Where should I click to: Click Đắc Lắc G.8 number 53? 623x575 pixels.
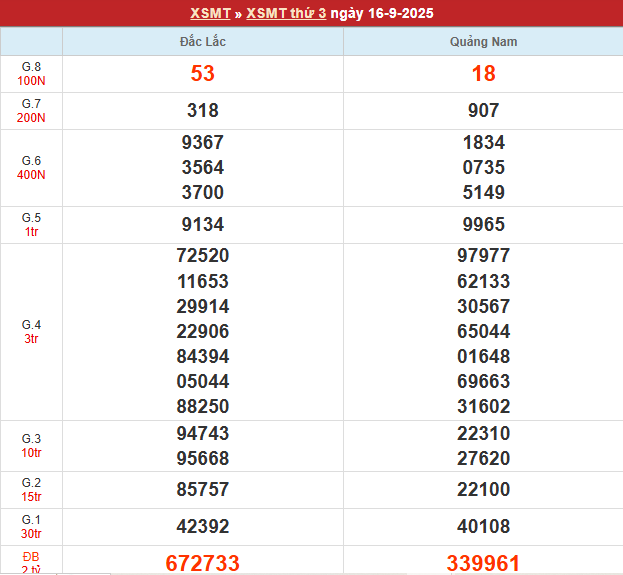[203, 74]
